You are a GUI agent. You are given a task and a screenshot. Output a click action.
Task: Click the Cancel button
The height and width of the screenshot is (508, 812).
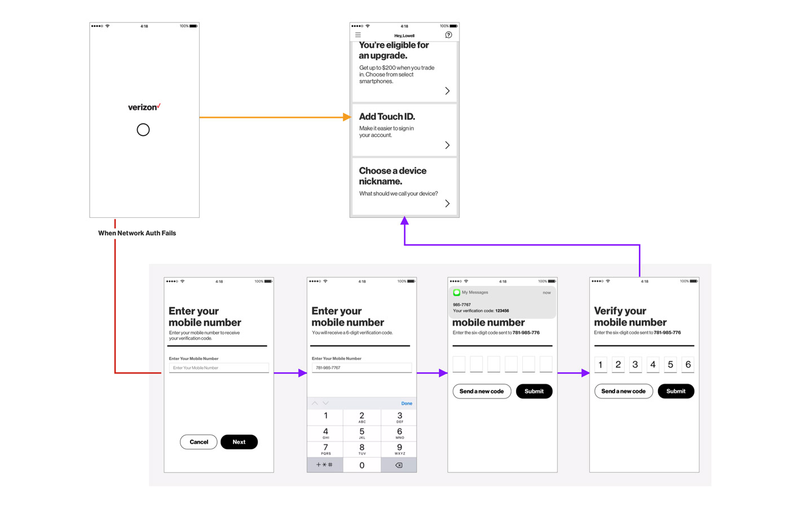pyautogui.click(x=198, y=442)
